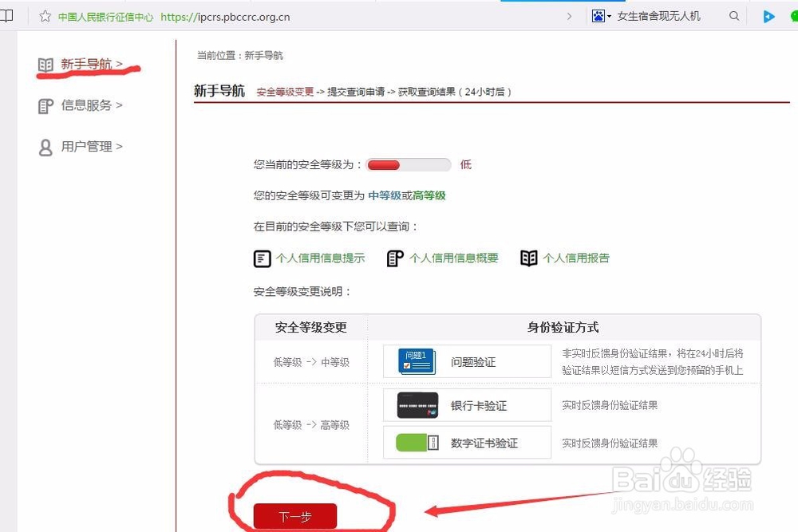
Task: Click the 个人信用信息提示 note icon
Action: 262,259
